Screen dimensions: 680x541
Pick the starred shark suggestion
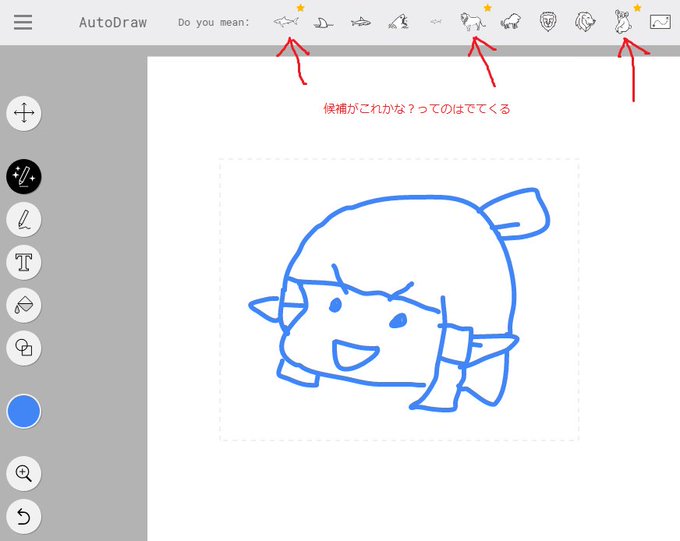click(286, 21)
